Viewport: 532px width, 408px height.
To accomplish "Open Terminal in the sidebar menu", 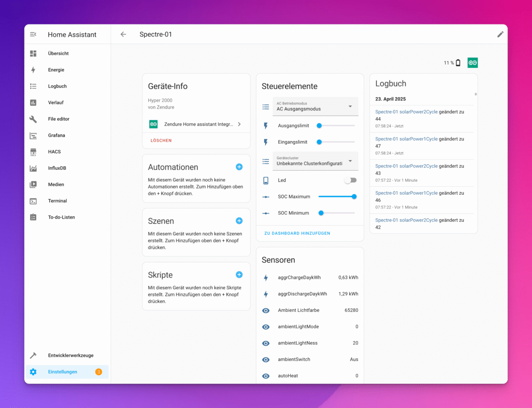I will pyautogui.click(x=58, y=201).
